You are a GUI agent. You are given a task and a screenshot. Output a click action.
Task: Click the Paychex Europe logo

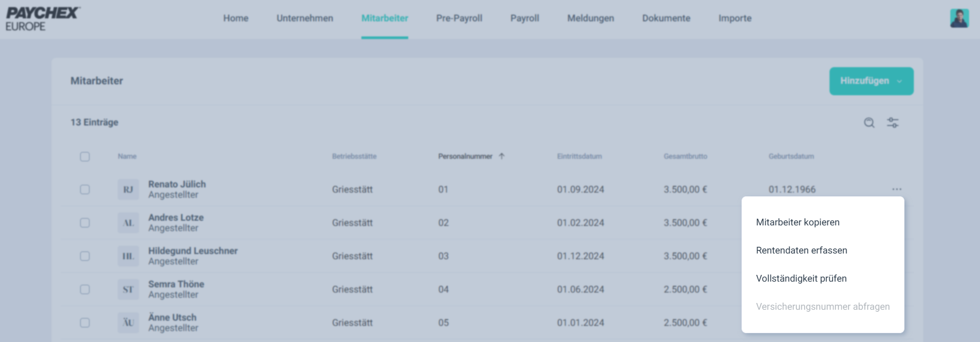42,19
